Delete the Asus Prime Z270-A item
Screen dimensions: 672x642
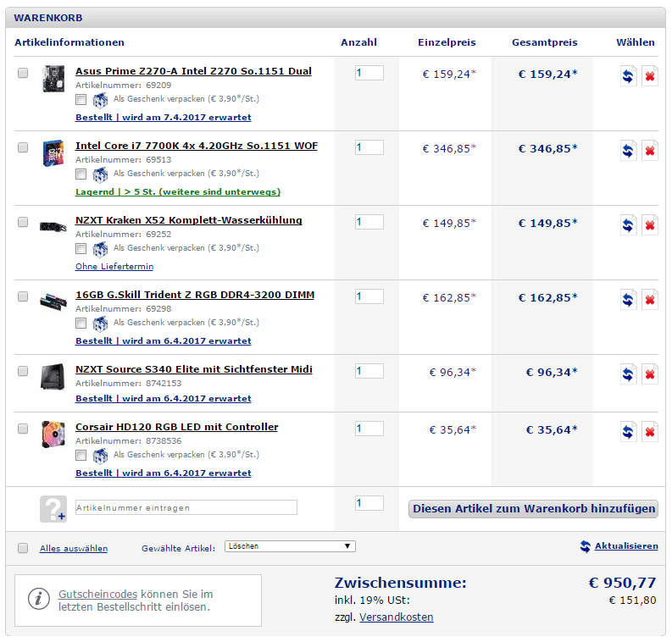650,77
